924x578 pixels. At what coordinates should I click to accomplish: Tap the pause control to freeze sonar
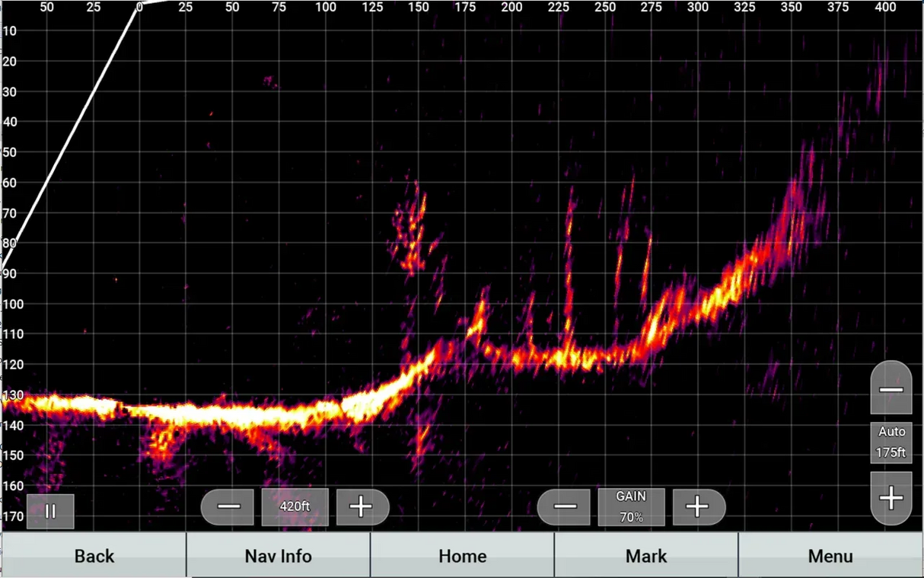[50, 511]
